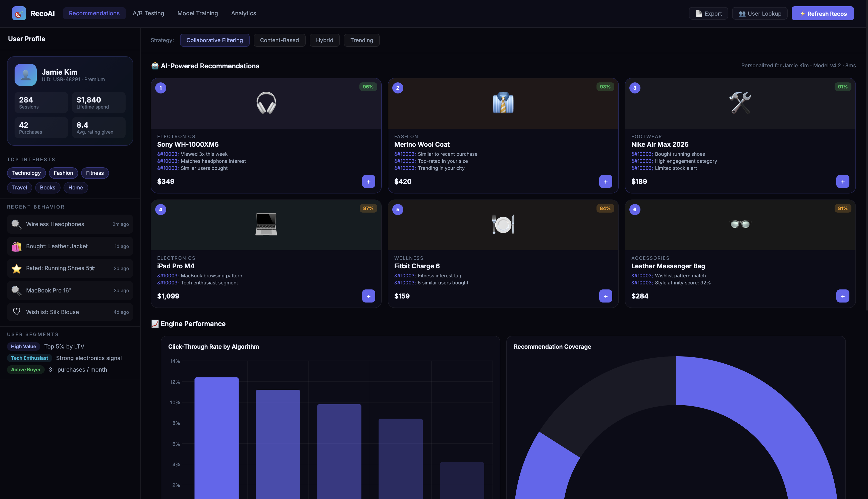The height and width of the screenshot is (499, 868).
Task: Go to Model Training tab
Action: (x=198, y=13)
